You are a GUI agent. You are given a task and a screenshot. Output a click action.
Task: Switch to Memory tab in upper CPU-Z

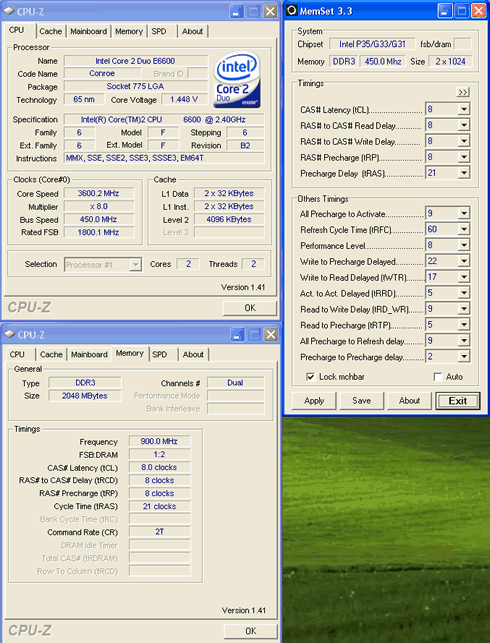coord(129,31)
